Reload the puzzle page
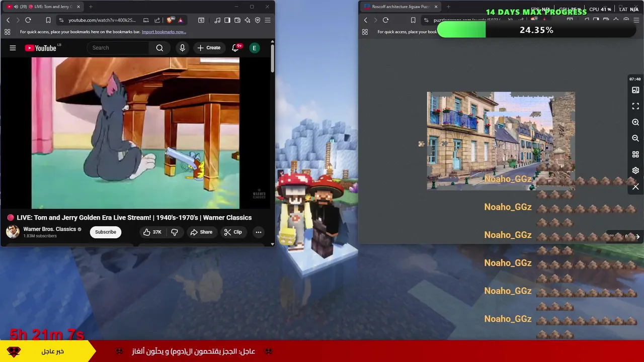Image resolution: width=644 pixels, height=362 pixels. [386, 20]
